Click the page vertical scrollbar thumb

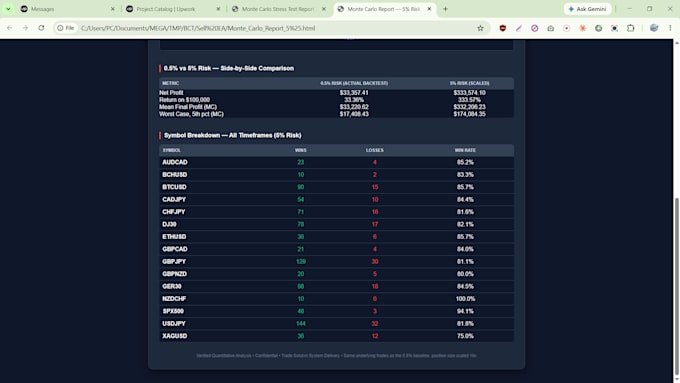coord(677,286)
